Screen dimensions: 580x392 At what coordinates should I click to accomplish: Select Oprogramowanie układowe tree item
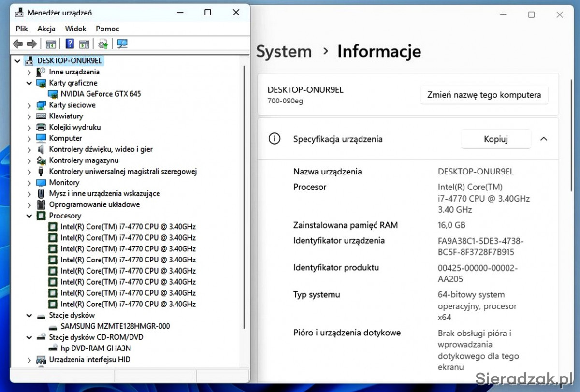[94, 204]
